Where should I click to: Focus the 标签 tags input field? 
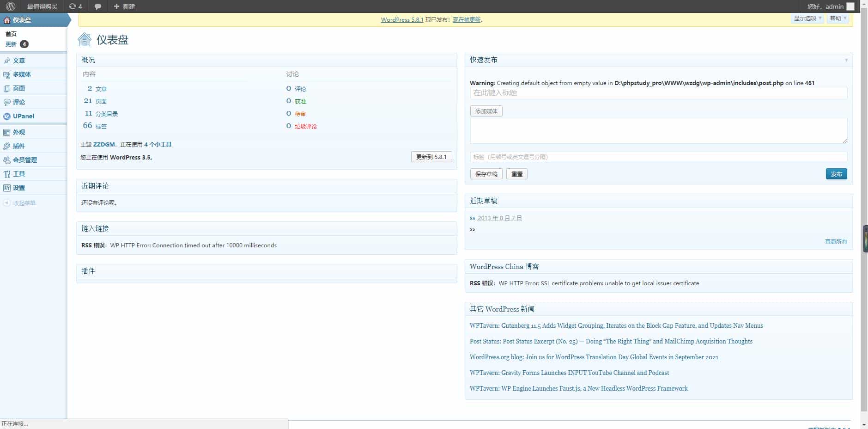tap(659, 157)
